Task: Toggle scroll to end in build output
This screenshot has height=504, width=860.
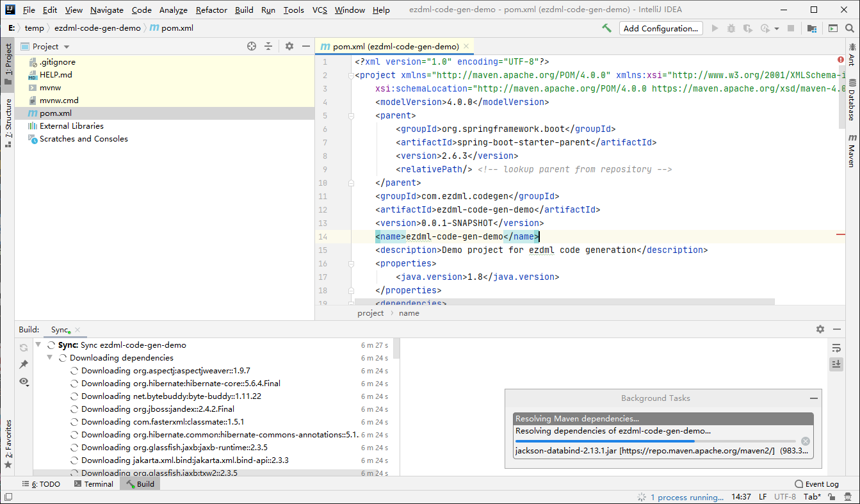Action: [836, 364]
